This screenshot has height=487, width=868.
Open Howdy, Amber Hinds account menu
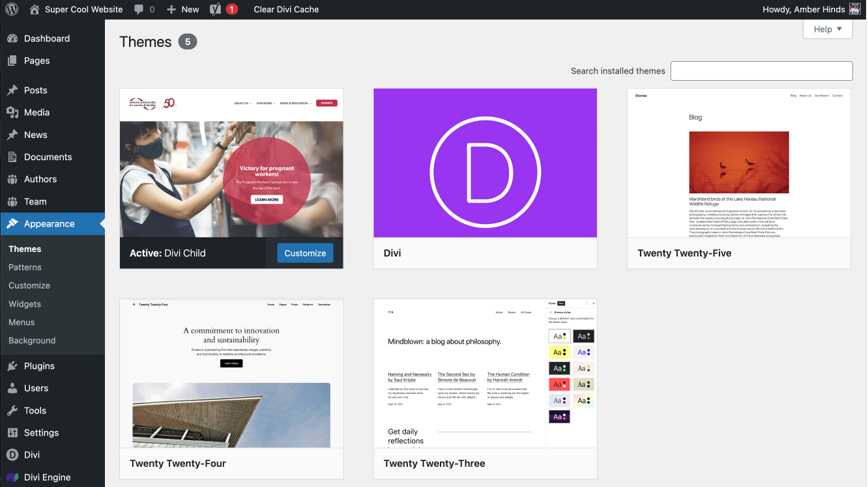(x=811, y=9)
